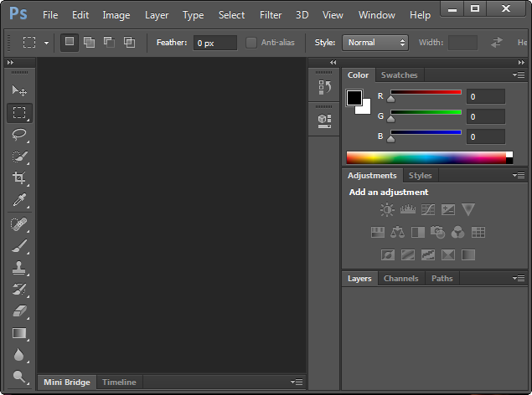Add a Levels adjustment
Viewport: 532px width, 395px height.
[x=407, y=210]
